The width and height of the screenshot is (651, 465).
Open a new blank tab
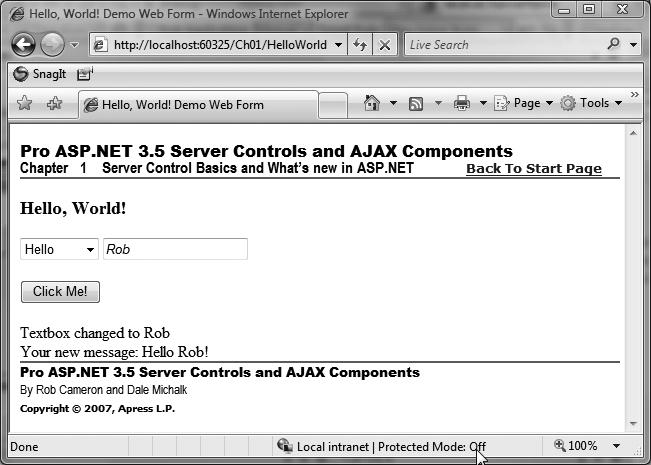click(333, 105)
